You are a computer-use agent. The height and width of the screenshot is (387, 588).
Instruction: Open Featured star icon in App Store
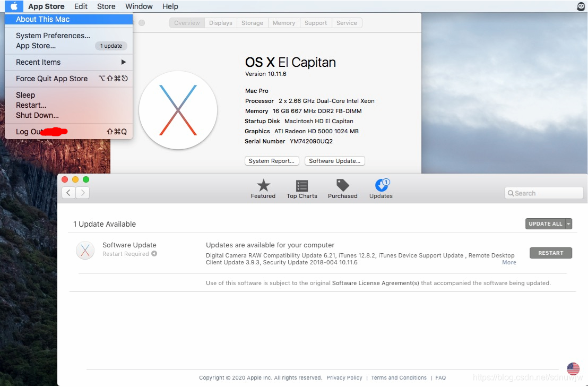click(263, 185)
